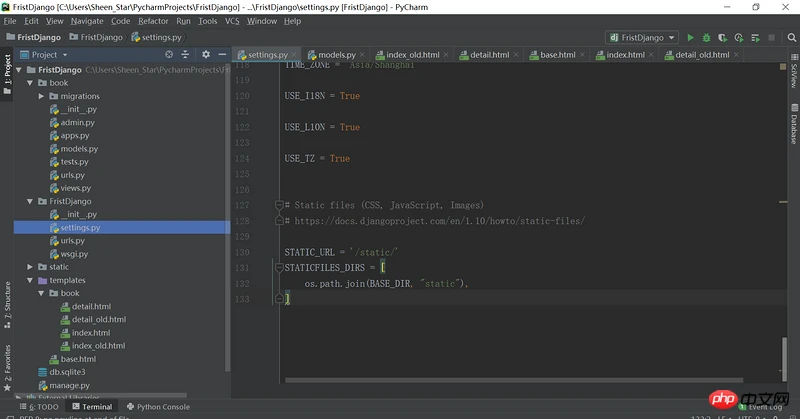Screen dimensions: 800x419
Task: Collapse the book folder under templates
Action: tap(41, 293)
